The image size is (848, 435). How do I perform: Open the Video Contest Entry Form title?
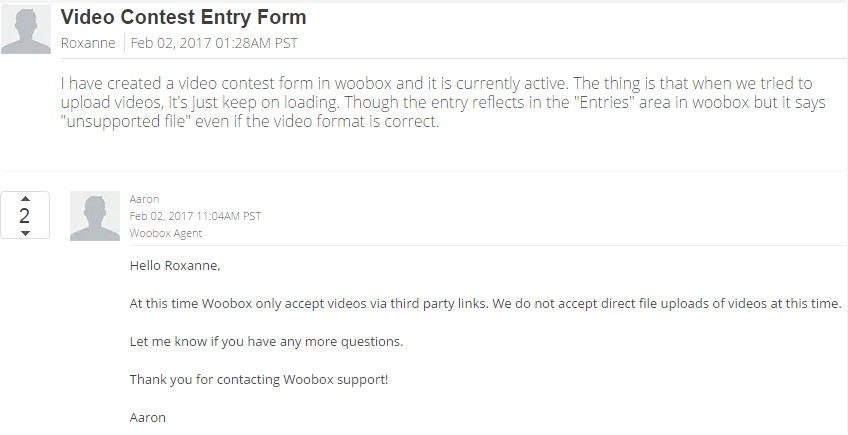(x=183, y=17)
